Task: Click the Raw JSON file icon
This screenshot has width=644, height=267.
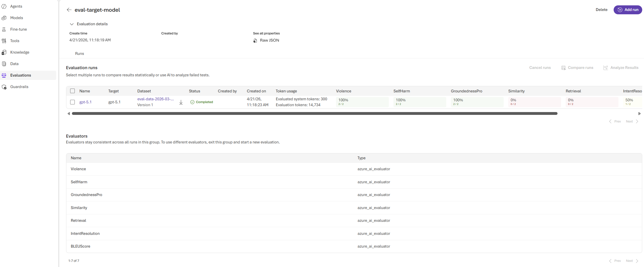Action: (x=255, y=41)
